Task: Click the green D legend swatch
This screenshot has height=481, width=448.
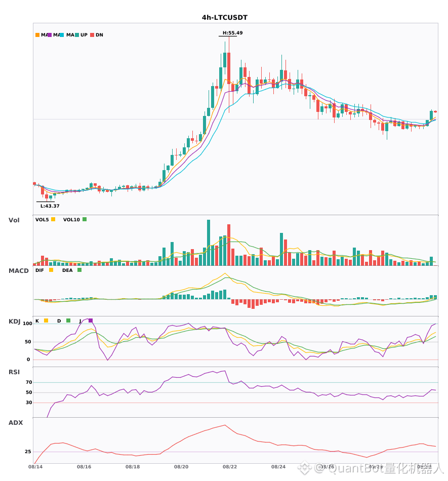Action: point(68,320)
